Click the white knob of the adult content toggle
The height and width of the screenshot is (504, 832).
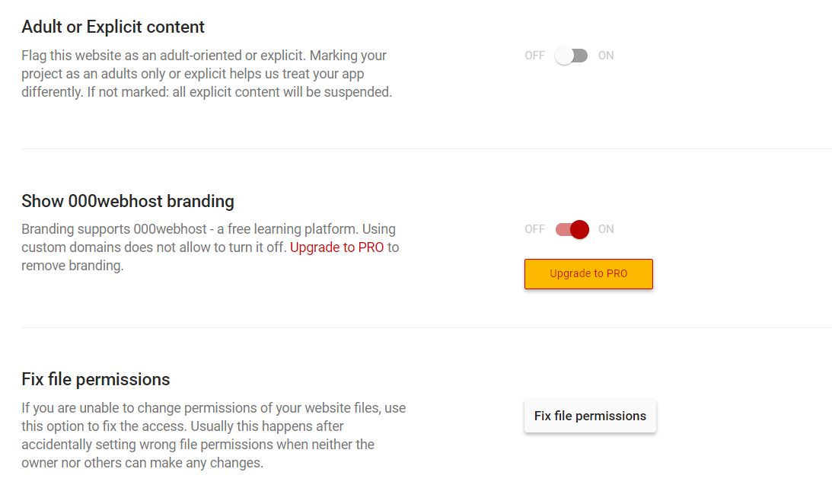point(564,56)
